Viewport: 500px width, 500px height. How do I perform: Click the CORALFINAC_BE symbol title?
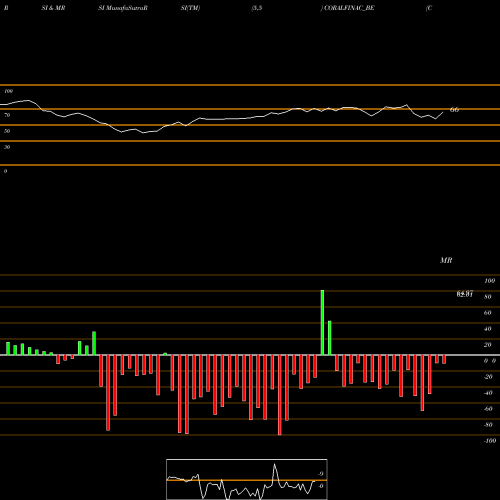[349, 8]
